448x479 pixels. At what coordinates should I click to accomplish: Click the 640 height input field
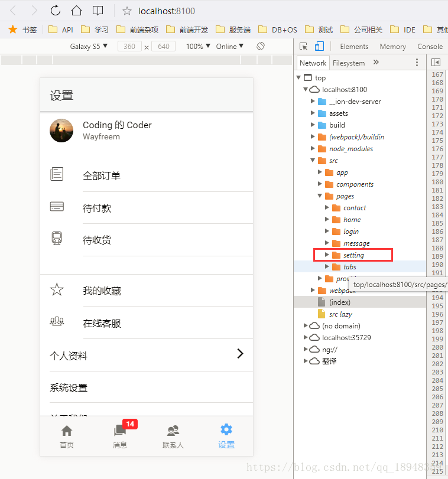[164, 47]
